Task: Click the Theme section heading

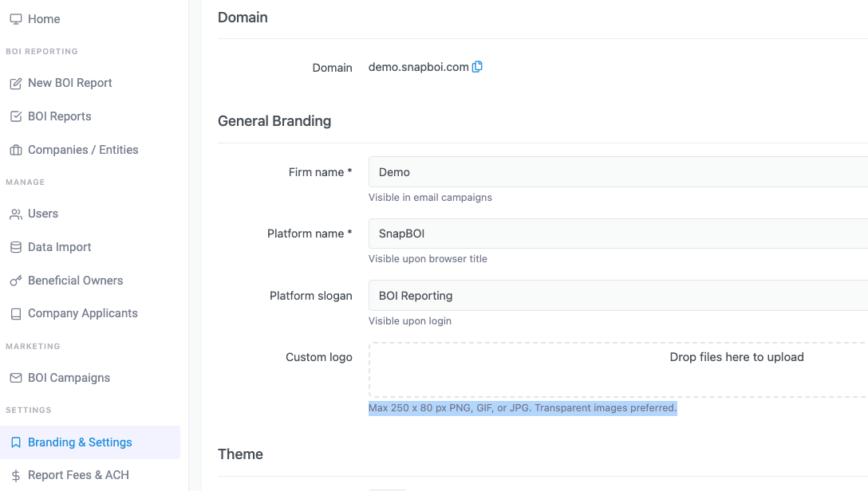Action: [x=240, y=454]
